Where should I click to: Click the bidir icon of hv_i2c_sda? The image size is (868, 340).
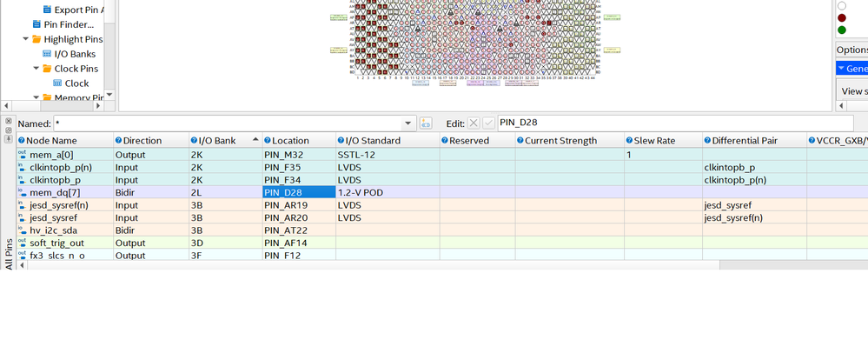(22, 230)
